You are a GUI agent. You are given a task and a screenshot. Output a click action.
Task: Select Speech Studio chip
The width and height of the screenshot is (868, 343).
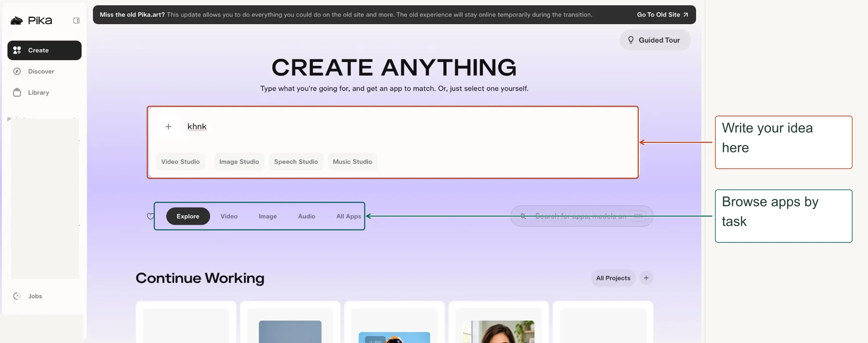tap(296, 162)
